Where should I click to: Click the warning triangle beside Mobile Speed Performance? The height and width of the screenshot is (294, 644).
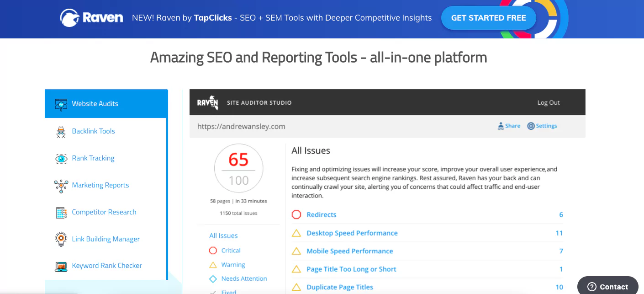click(x=296, y=251)
